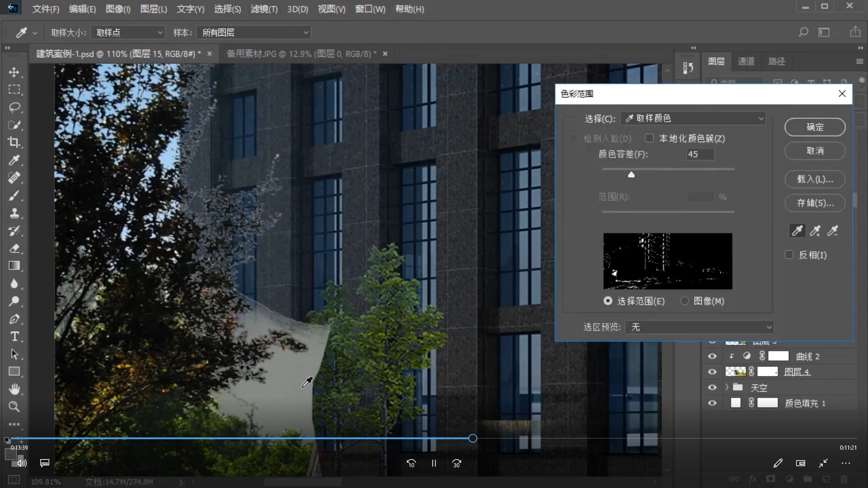868x488 pixels.
Task: Switch to the 通道 tab
Action: [746, 61]
